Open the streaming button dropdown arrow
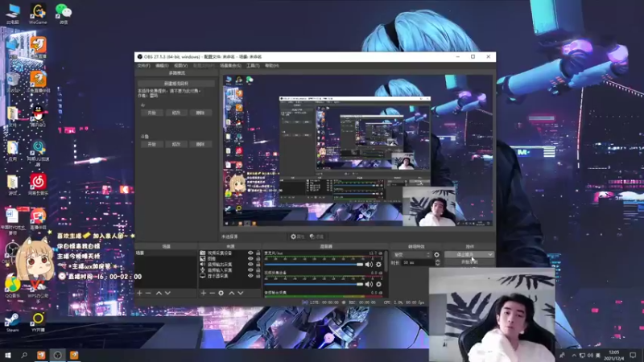The image size is (644, 362). click(490, 254)
